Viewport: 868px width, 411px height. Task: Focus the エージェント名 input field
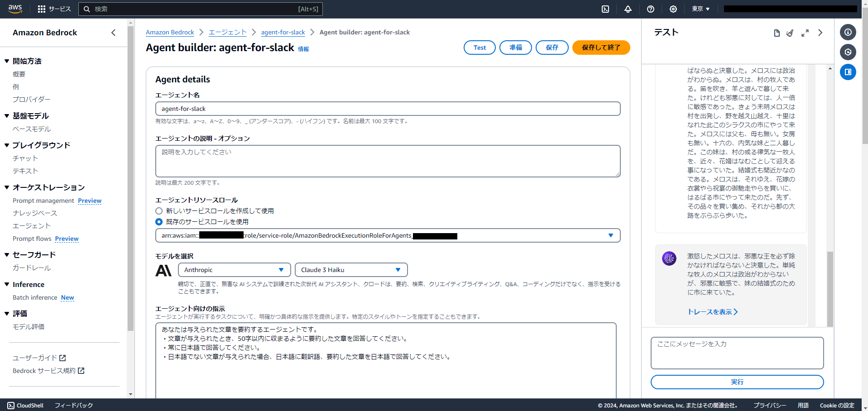coord(388,109)
